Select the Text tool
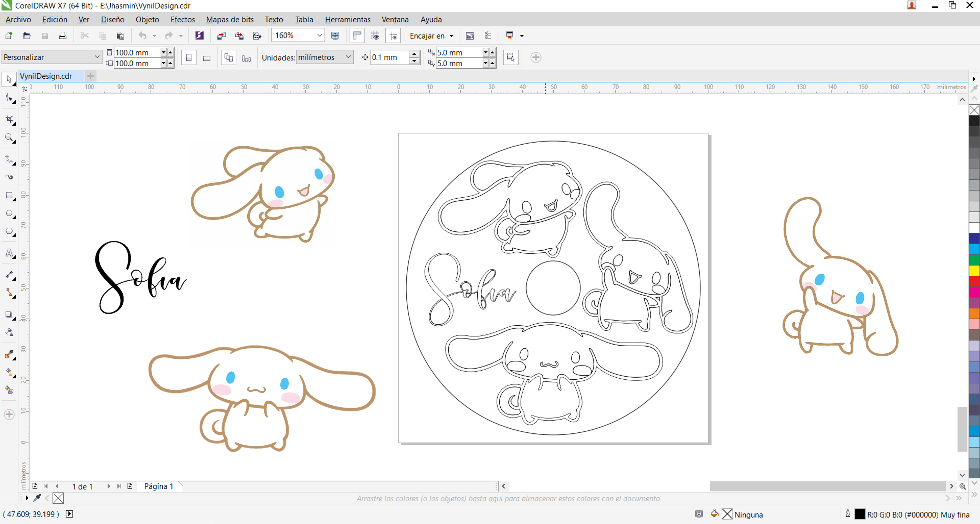 [9, 253]
